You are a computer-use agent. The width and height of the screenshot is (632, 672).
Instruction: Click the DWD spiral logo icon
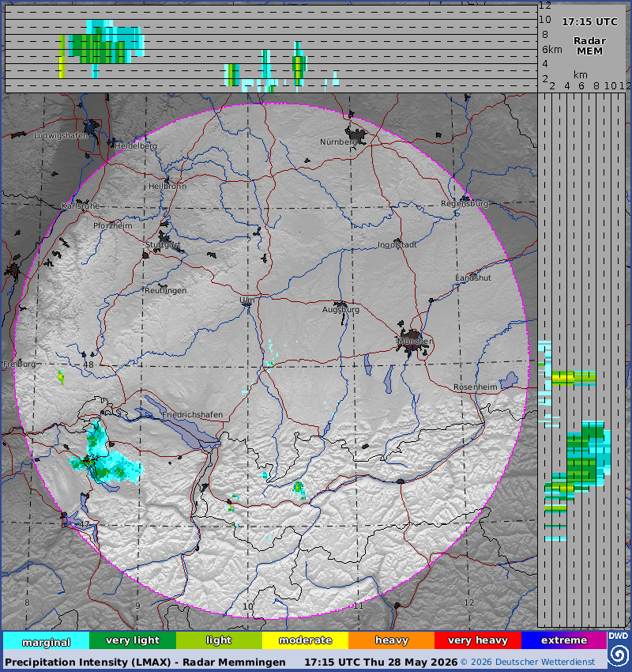tap(619, 655)
